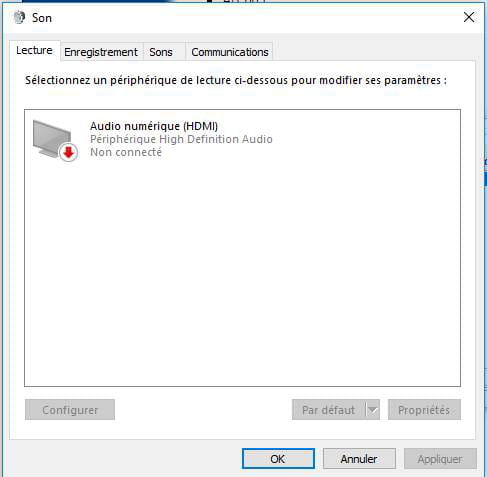The height and width of the screenshot is (477, 487).
Task: Expand the Par défaut dropdown arrow
Action: pyautogui.click(x=373, y=410)
